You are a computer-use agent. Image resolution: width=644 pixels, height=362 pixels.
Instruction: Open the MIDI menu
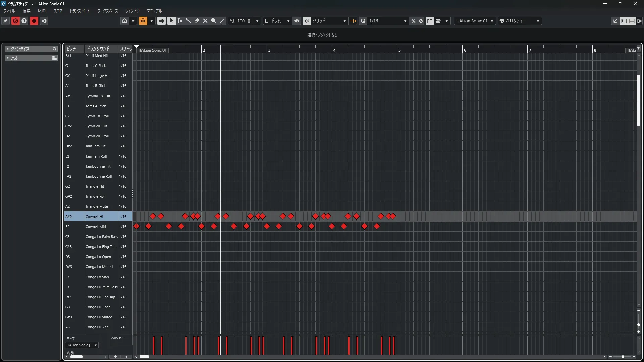(42, 11)
